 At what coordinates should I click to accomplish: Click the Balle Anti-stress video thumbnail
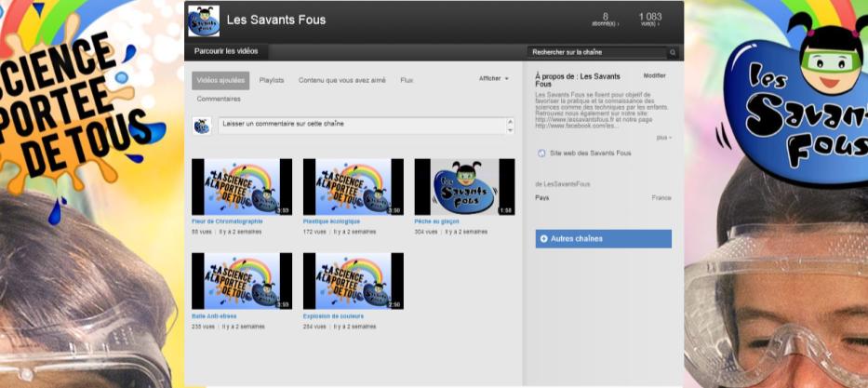[x=242, y=281]
